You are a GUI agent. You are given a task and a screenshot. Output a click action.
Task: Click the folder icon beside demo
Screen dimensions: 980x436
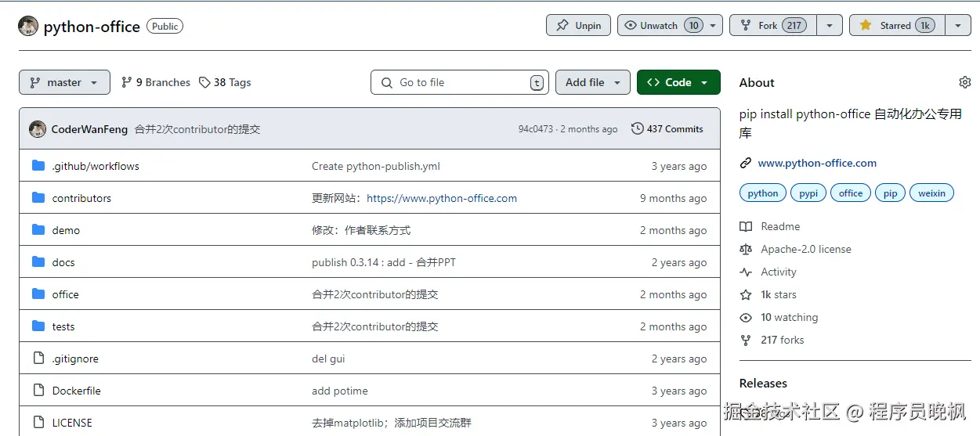[38, 229]
